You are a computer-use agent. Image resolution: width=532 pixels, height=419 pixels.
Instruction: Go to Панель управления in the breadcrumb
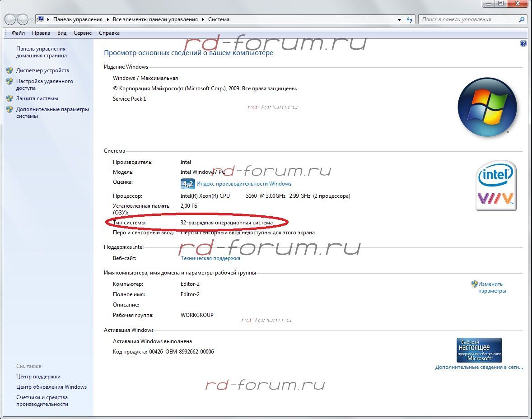point(78,20)
